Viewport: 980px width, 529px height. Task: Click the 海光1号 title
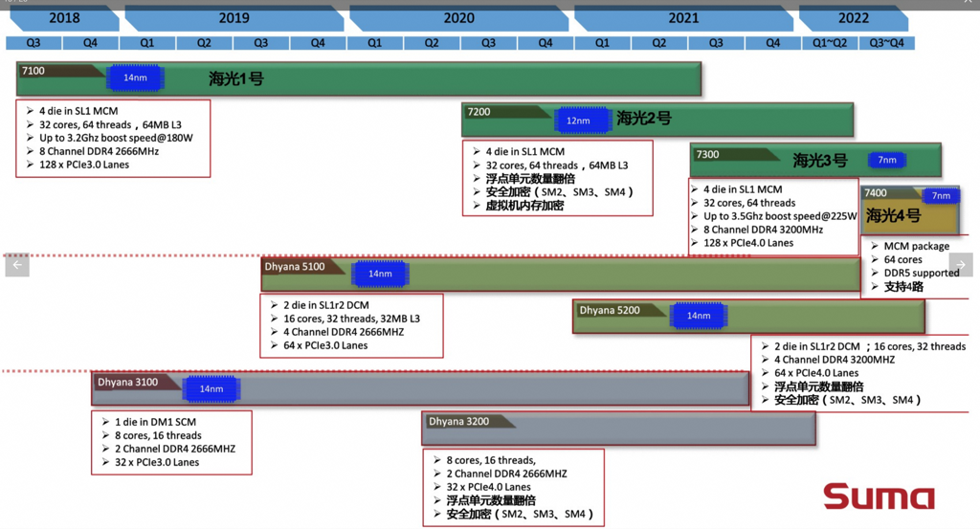point(235,78)
